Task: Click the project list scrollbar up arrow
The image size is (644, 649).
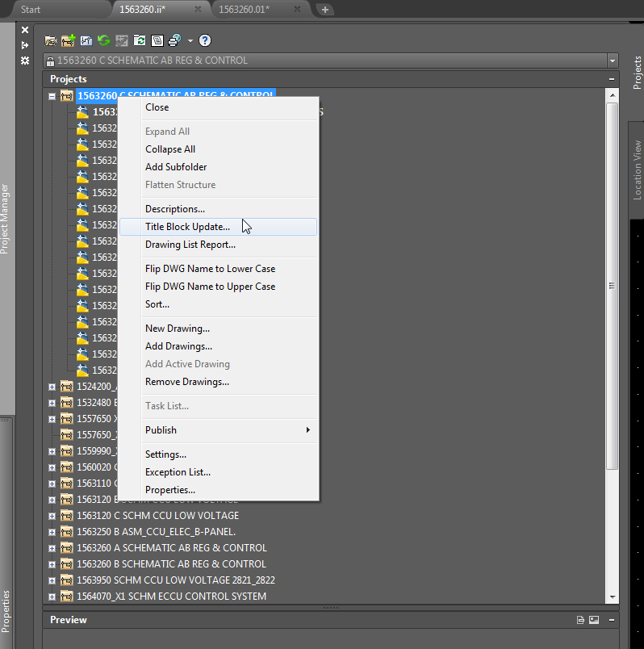Action: pyautogui.click(x=613, y=95)
